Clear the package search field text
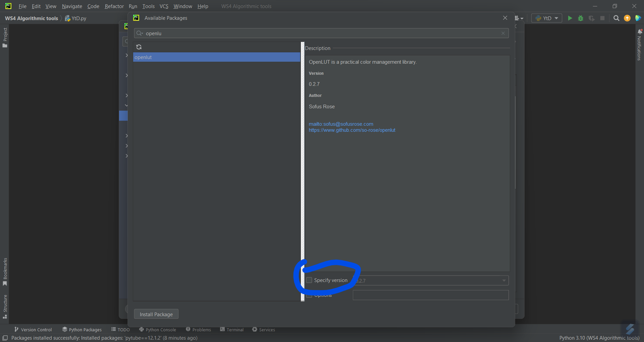The width and height of the screenshot is (644, 342). point(503,33)
